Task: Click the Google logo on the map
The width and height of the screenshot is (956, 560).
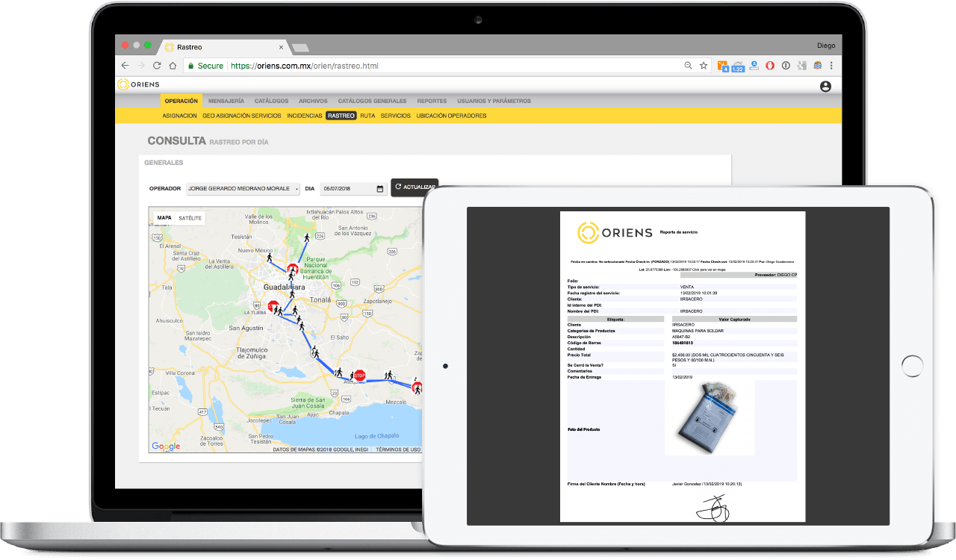Action: pyautogui.click(x=166, y=447)
